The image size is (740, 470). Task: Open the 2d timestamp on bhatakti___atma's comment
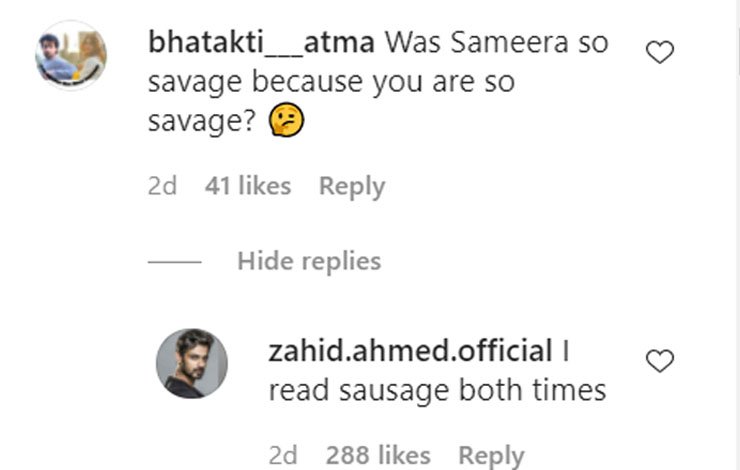[162, 186]
